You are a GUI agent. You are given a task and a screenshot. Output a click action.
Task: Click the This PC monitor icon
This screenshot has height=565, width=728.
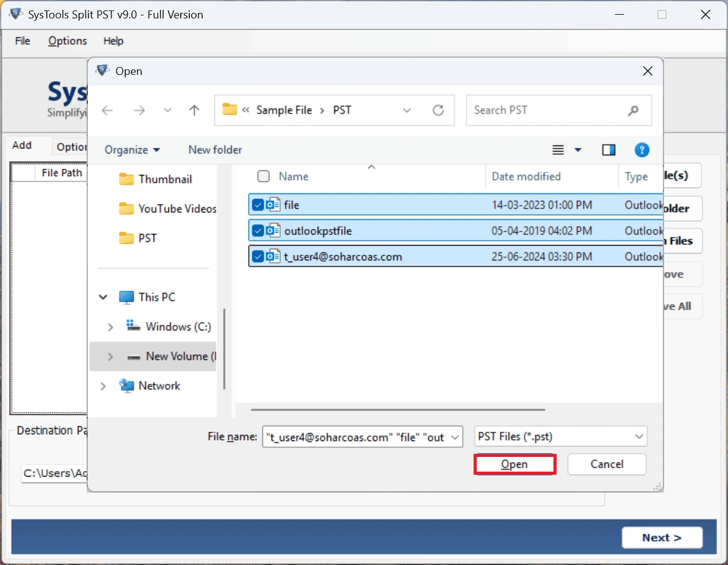(127, 297)
